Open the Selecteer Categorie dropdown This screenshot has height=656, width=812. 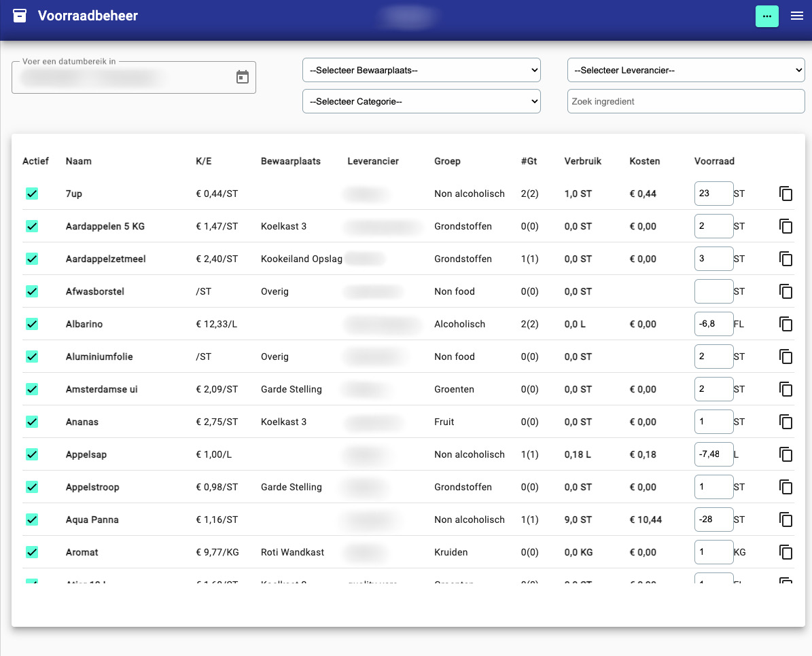coord(421,101)
